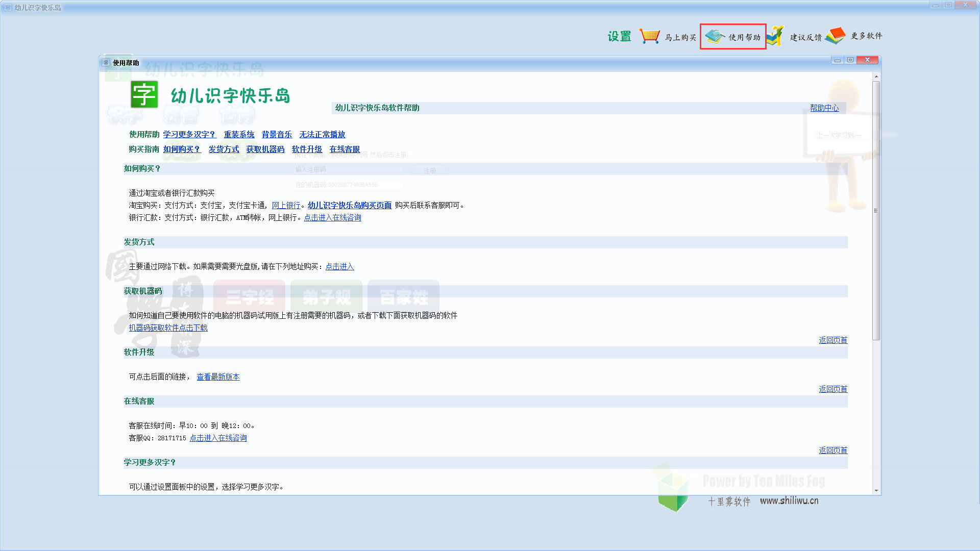This screenshot has width=980, height=551.
Task: Click 点击进入在线咨询 in the 银行汇款 line
Action: [x=333, y=217]
